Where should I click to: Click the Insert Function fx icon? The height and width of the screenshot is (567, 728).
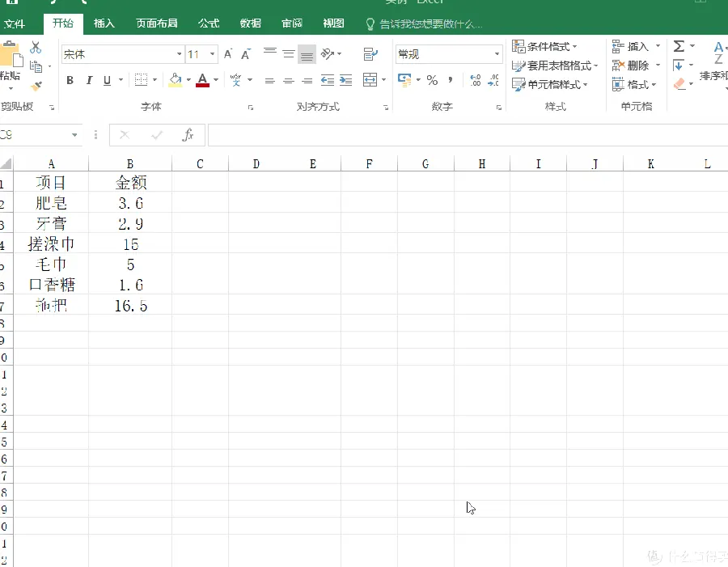point(188,135)
